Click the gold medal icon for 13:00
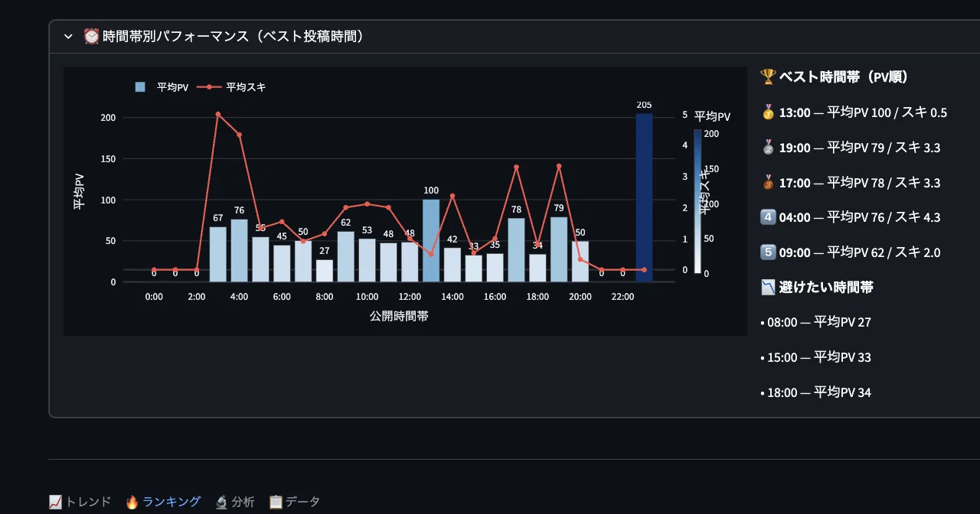Viewport: 980px width, 514px height. [x=768, y=112]
